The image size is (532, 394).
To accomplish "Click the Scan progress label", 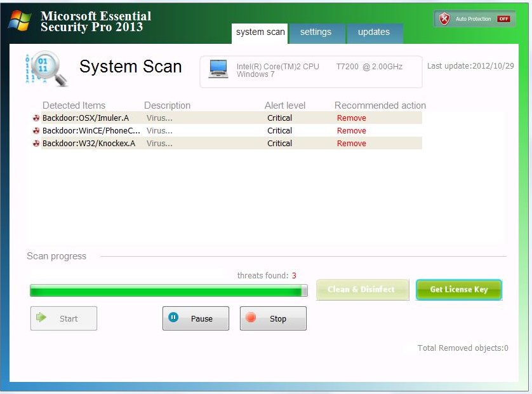I will click(x=57, y=256).
